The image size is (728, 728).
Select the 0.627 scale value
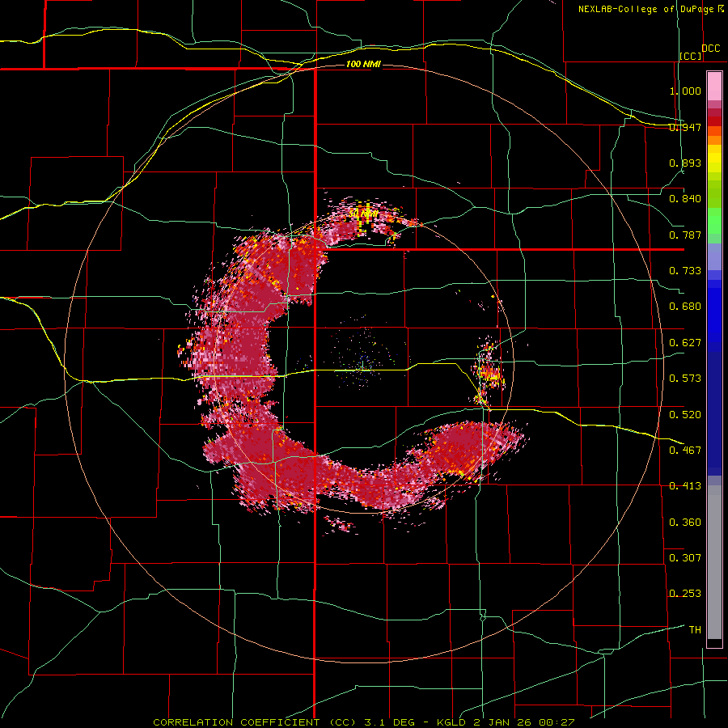[x=685, y=343]
